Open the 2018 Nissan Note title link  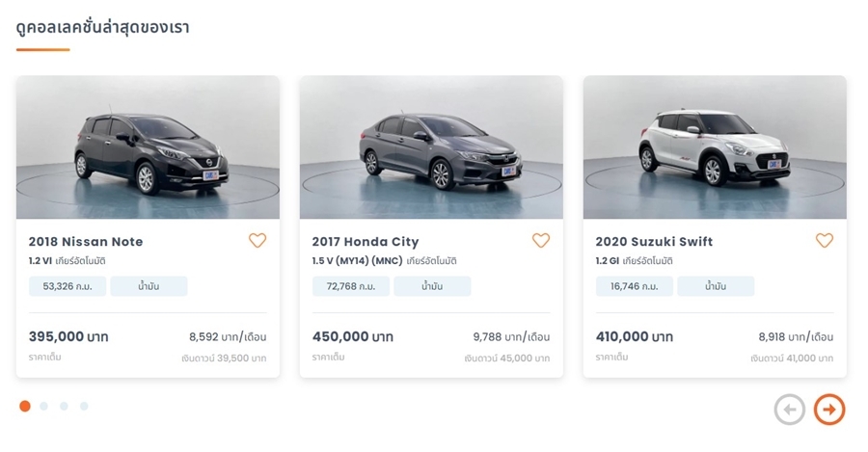tap(86, 242)
